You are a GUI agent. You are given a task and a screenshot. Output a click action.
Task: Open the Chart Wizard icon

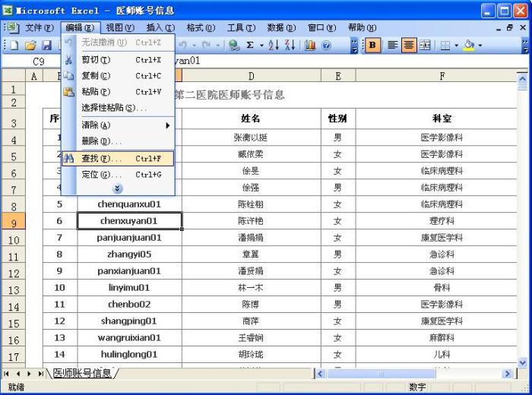pos(310,46)
